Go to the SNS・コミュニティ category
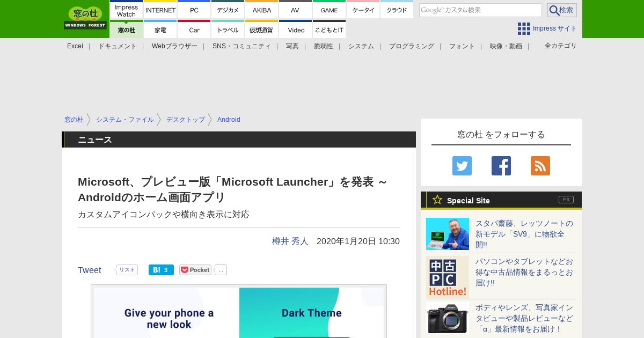The image size is (644, 338). (x=241, y=46)
